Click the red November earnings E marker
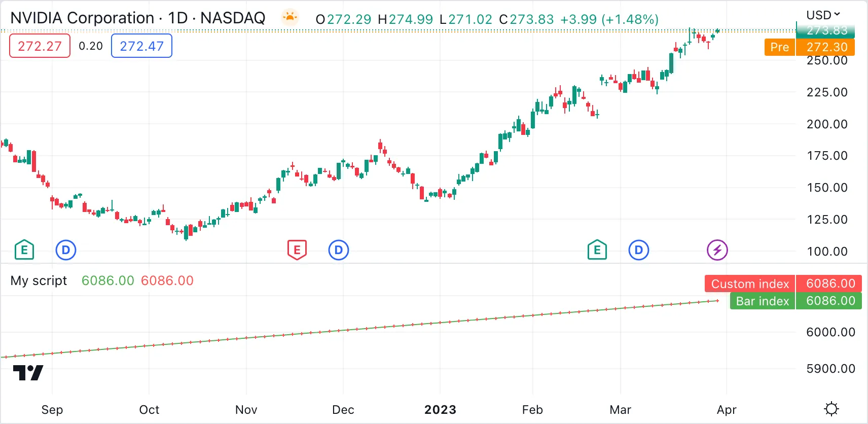The image size is (868, 424). (297, 250)
